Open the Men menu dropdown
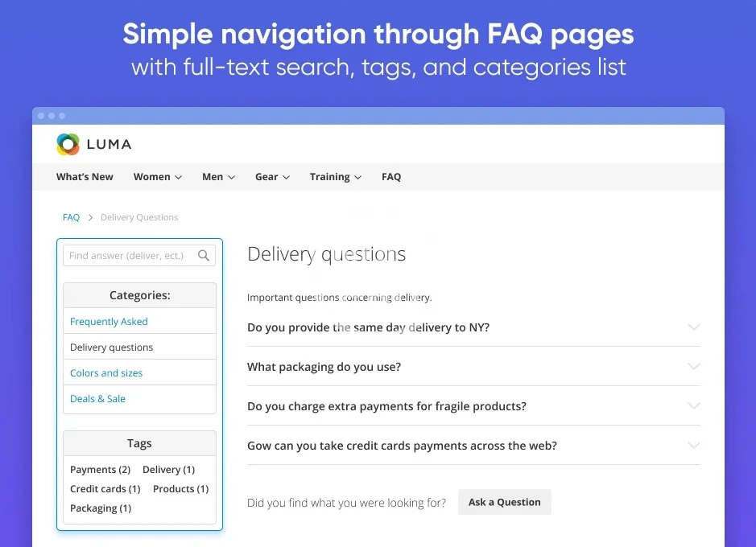Screen dimensions: 756x547 coord(218,177)
